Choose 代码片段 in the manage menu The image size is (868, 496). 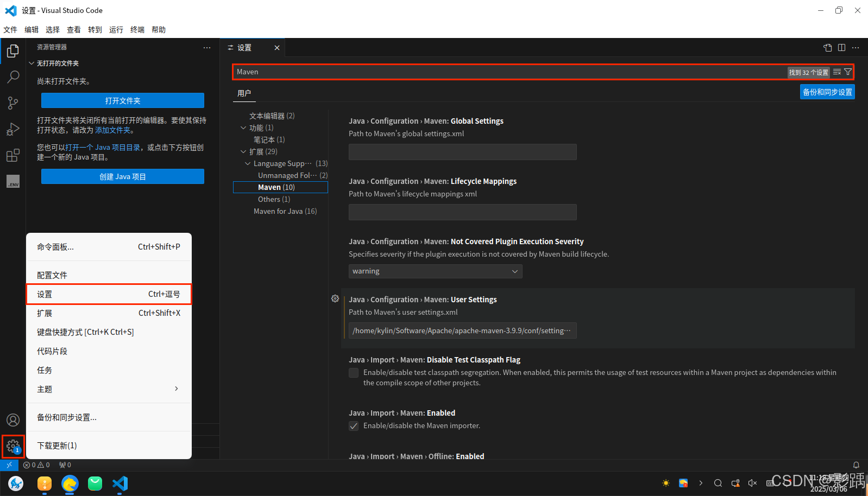[x=109, y=351]
